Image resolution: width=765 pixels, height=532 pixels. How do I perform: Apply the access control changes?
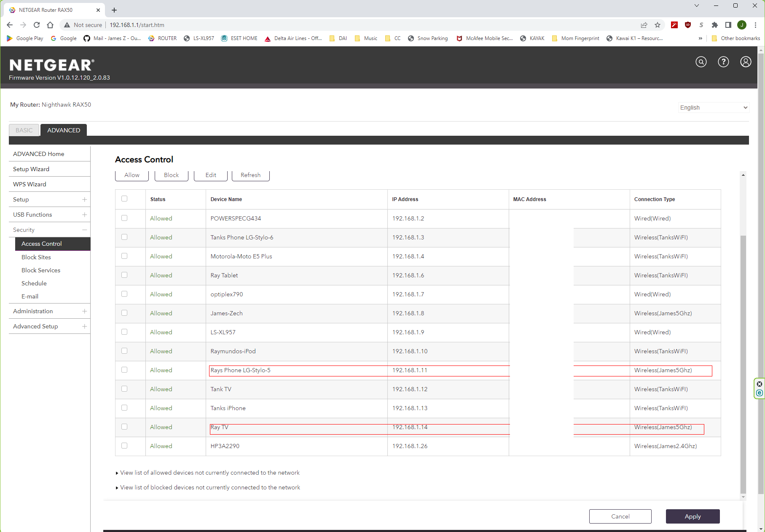(693, 516)
